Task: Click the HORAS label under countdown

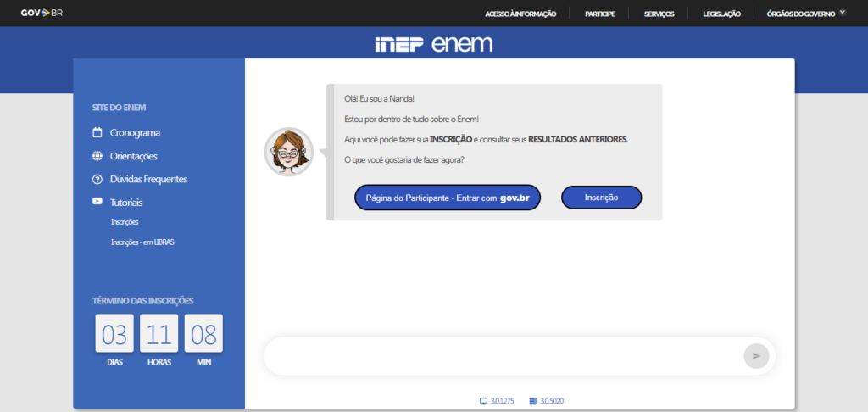Action: (159, 362)
